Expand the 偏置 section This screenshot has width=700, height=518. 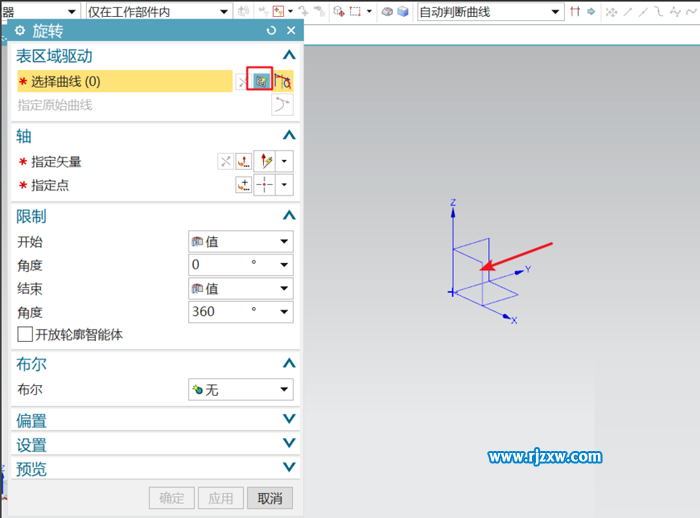(x=289, y=419)
